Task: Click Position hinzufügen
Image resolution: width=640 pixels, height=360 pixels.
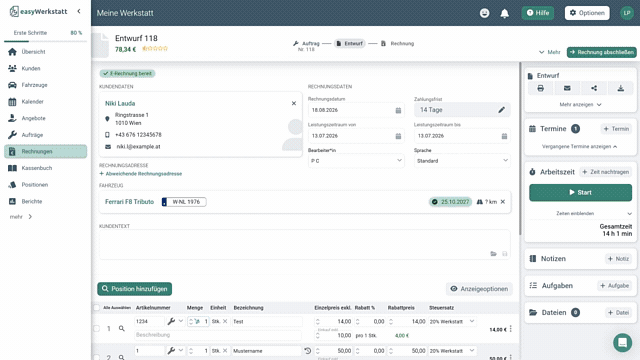Action: pyautogui.click(x=135, y=289)
